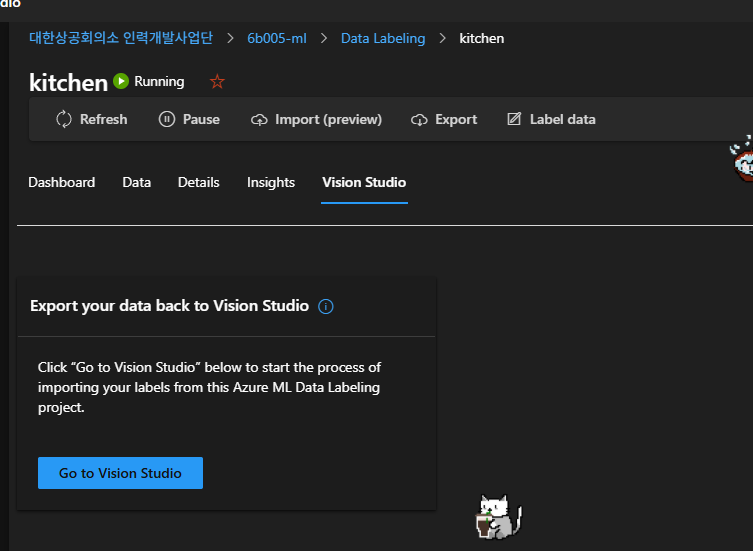The height and width of the screenshot is (551, 753).
Task: Pause the kitchen labeling project
Action: pos(189,119)
